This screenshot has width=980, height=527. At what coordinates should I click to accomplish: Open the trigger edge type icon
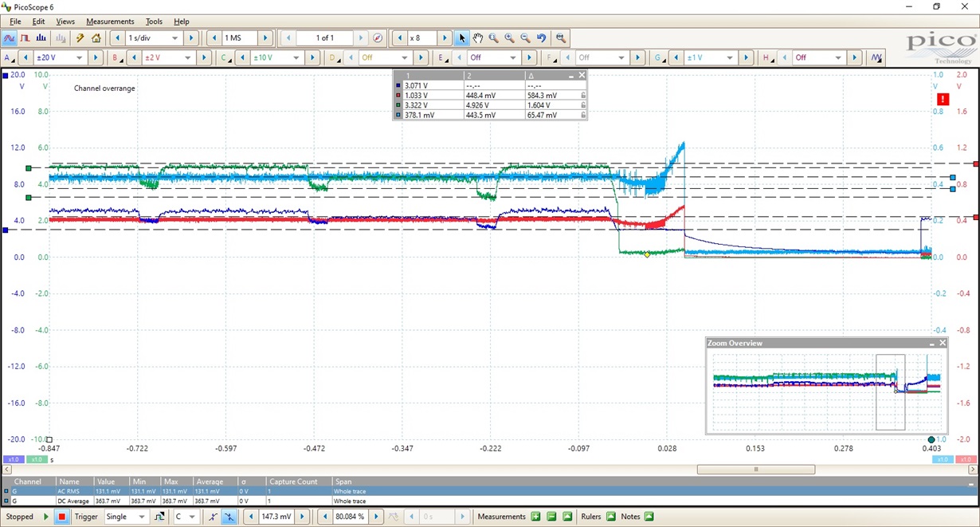click(160, 517)
